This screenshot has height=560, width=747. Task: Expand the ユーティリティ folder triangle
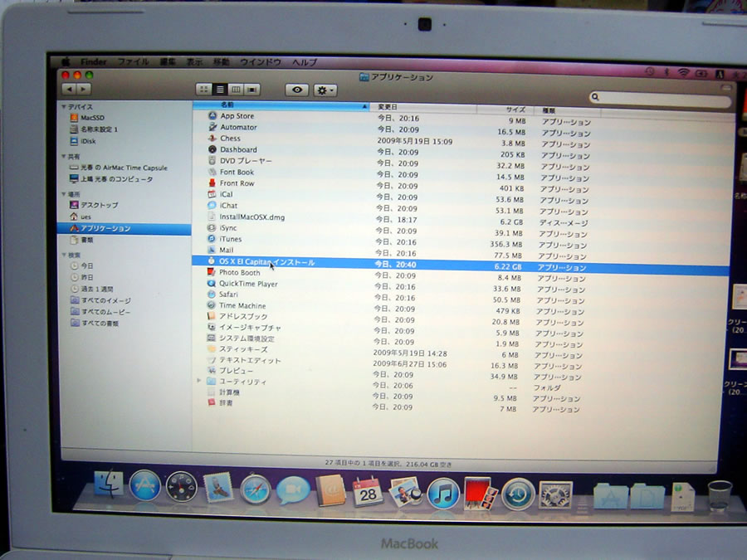(199, 381)
